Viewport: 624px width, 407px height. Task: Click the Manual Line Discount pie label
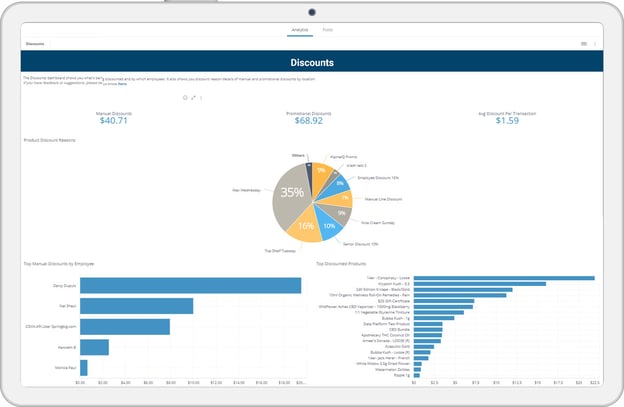coord(383,199)
